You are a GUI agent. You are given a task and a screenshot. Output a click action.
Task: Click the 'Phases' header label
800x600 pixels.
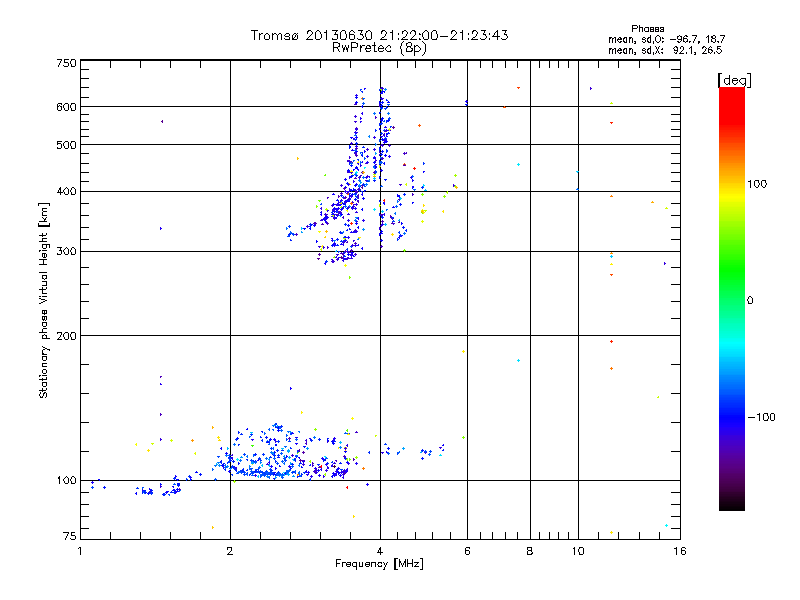647,29
